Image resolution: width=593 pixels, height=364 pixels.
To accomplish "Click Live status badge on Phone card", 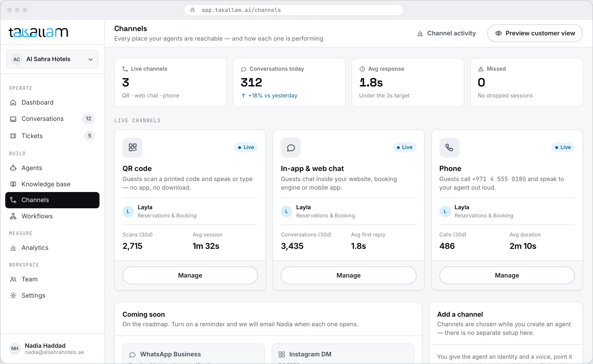I will 563,147.
